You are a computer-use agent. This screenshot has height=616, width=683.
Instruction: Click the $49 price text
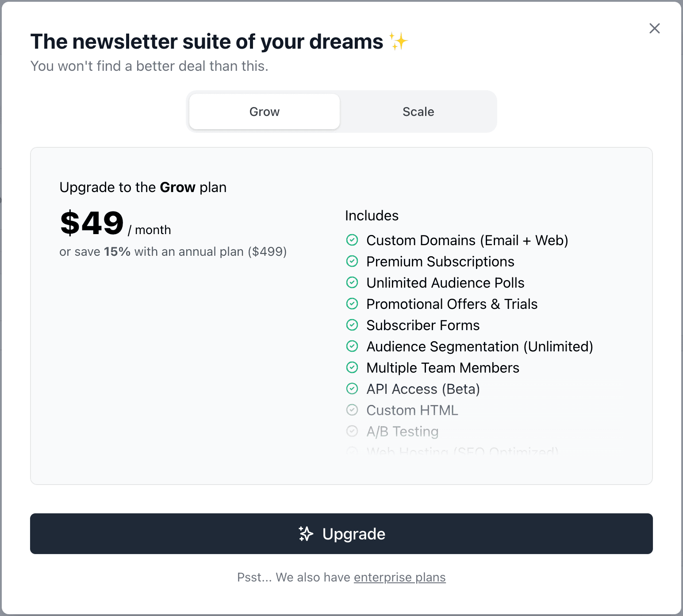pyautogui.click(x=92, y=223)
